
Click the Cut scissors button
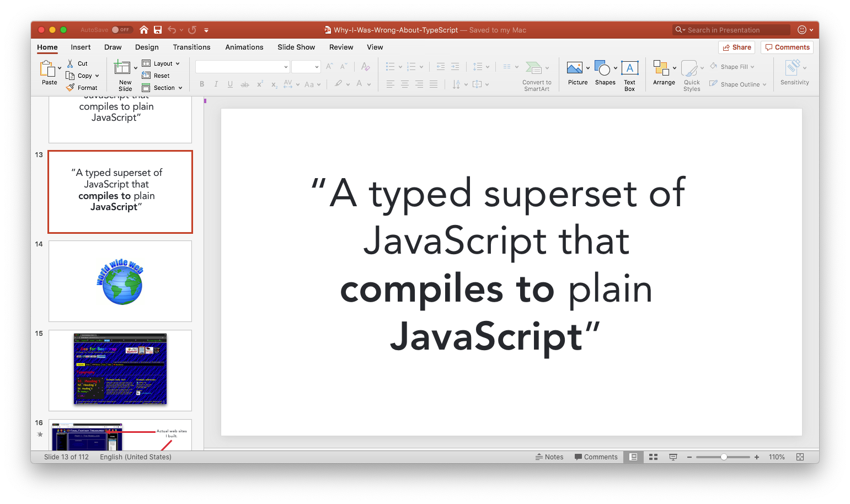coord(78,63)
